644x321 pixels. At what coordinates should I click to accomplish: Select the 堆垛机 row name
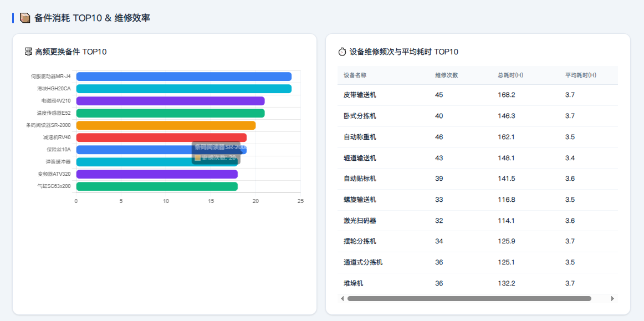pyautogui.click(x=353, y=283)
